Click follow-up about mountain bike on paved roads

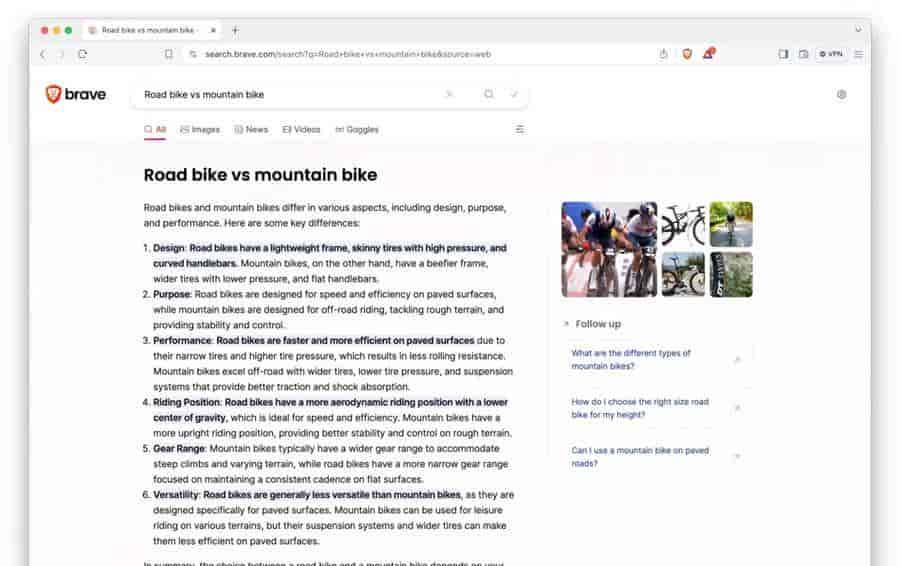tap(640, 457)
